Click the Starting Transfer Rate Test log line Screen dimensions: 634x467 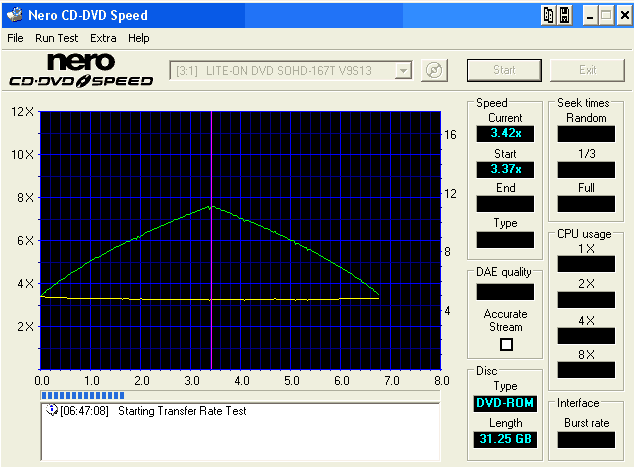182,411
